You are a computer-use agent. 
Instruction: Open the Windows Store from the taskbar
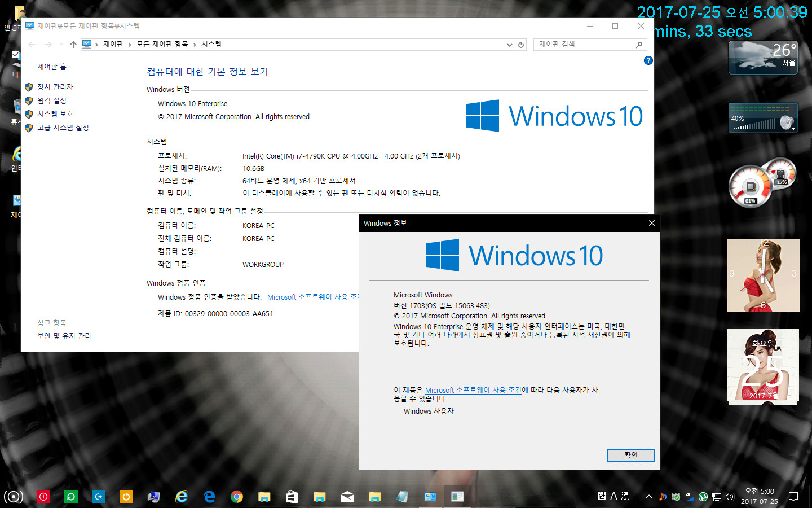click(x=292, y=497)
